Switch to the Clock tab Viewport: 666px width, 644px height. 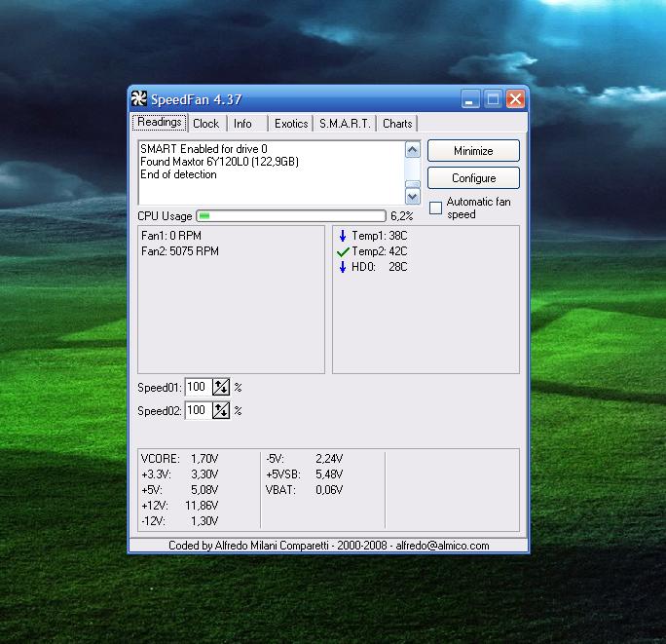point(205,124)
